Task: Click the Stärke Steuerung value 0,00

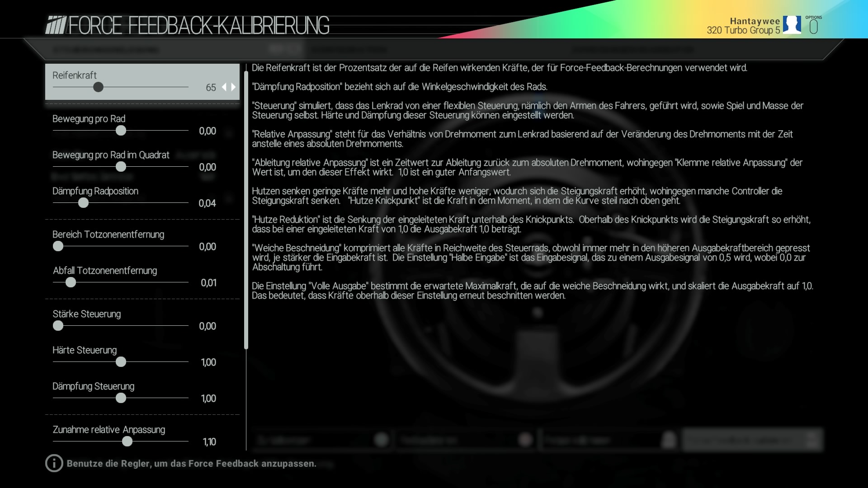Action: [208, 326]
